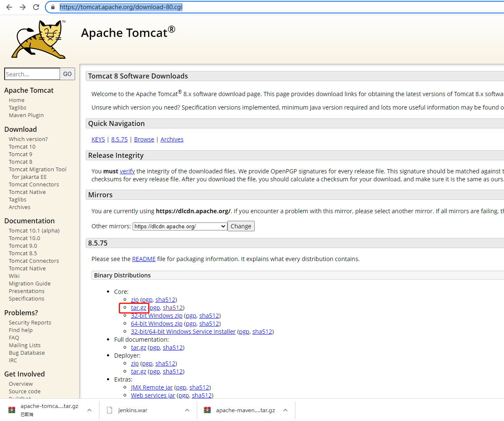Click the browser forward navigation arrow
Viewport: 504px width, 421px height.
pyautogui.click(x=22, y=7)
